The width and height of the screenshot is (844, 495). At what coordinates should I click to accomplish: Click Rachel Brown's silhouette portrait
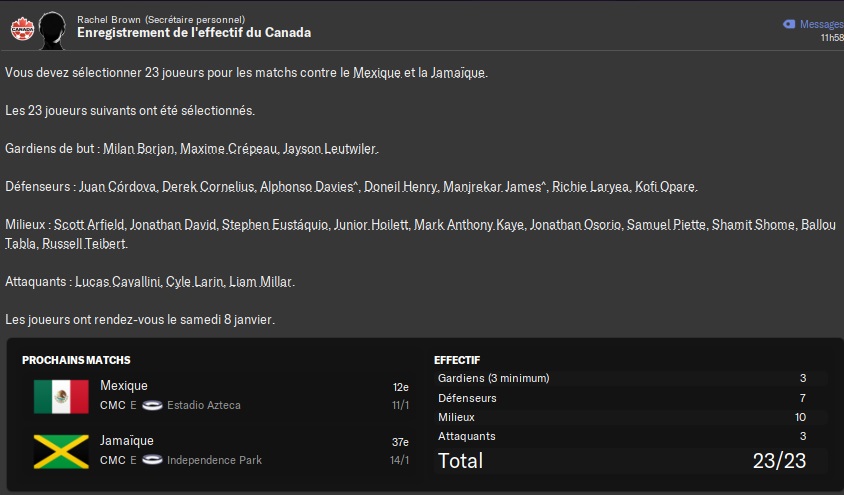click(53, 31)
